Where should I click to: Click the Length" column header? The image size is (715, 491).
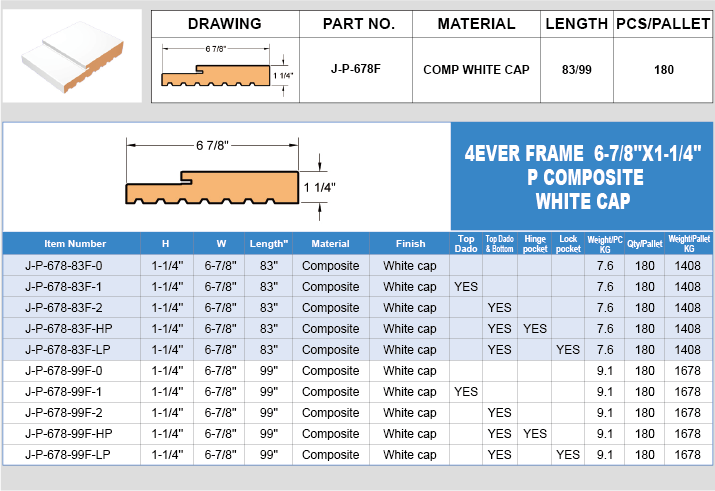[x=269, y=243]
